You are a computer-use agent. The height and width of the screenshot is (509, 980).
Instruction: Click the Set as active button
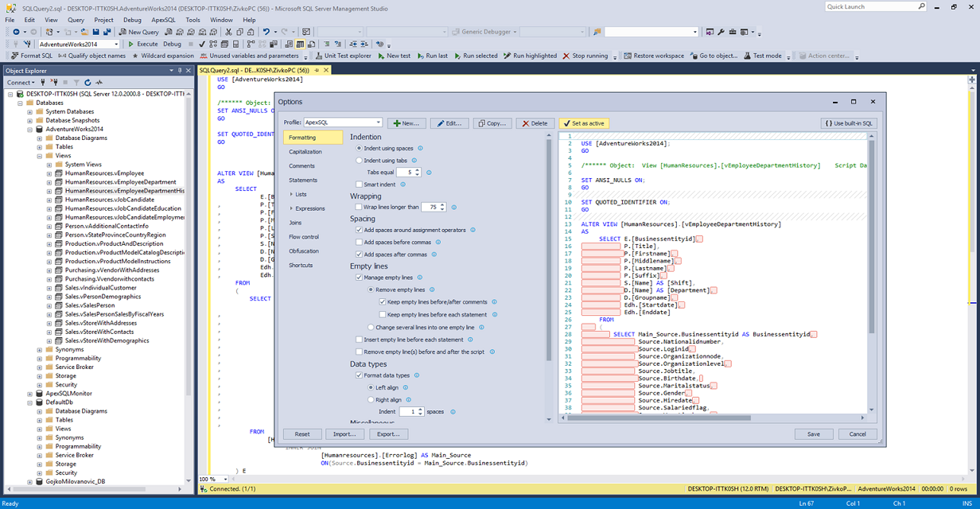583,123
